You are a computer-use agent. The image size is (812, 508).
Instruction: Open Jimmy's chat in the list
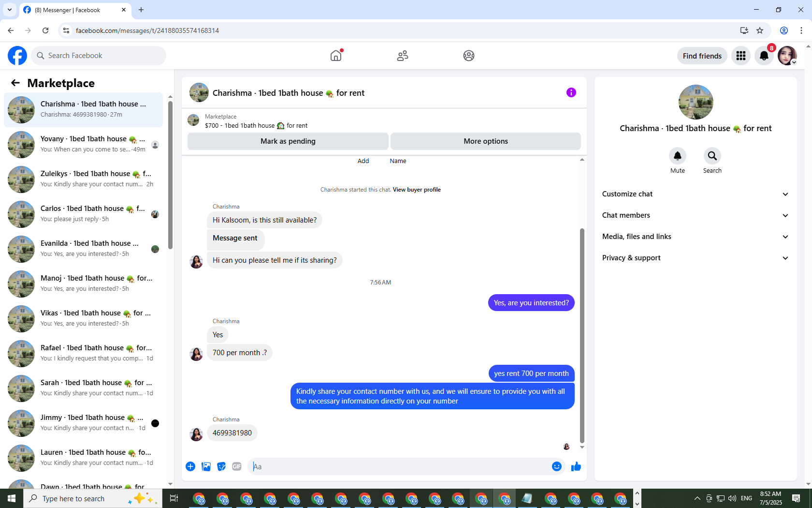[x=84, y=423]
